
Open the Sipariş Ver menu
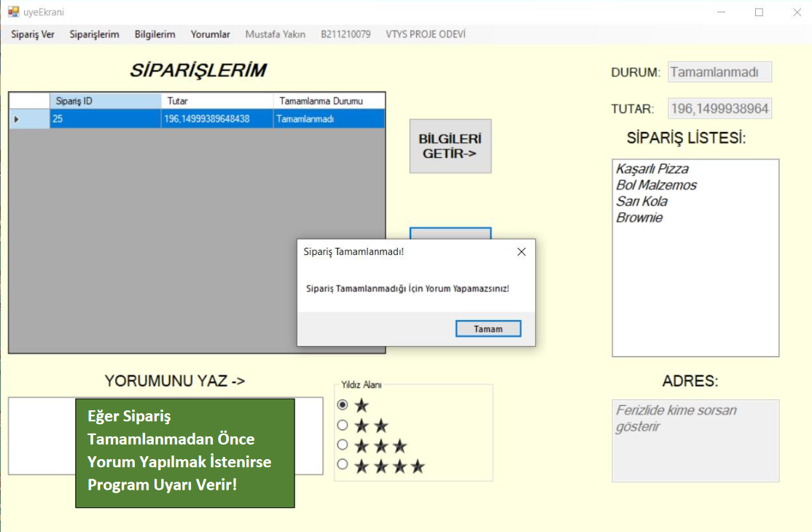click(33, 34)
